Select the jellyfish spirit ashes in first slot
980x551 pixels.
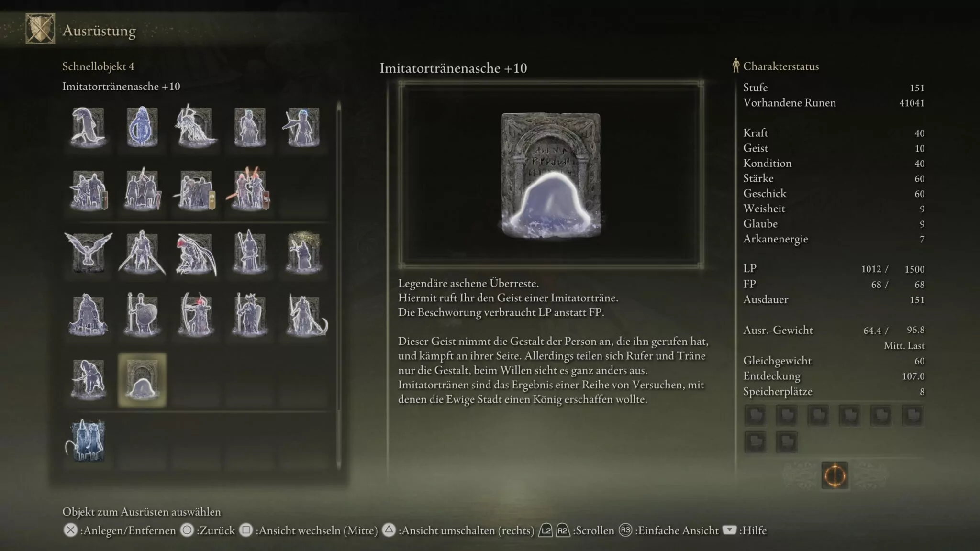[x=89, y=127]
